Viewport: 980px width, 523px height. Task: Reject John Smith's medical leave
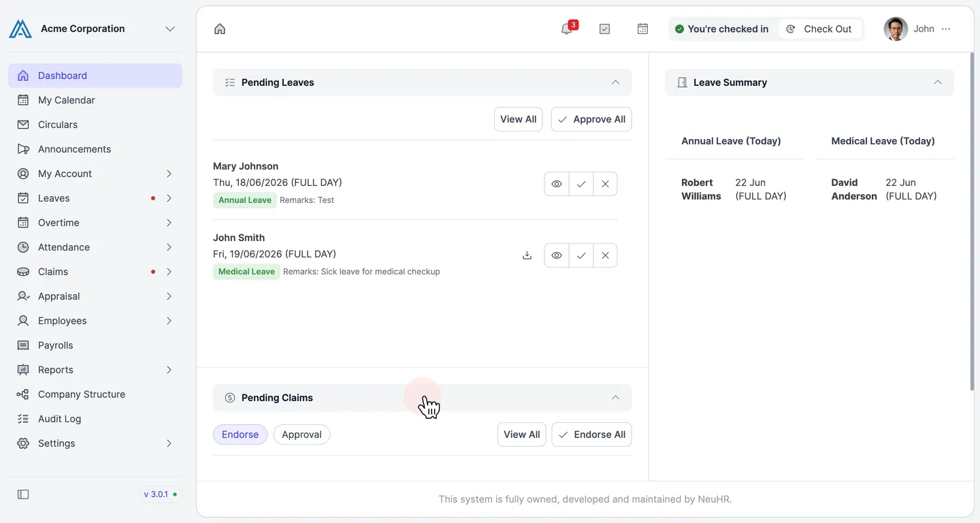(605, 255)
